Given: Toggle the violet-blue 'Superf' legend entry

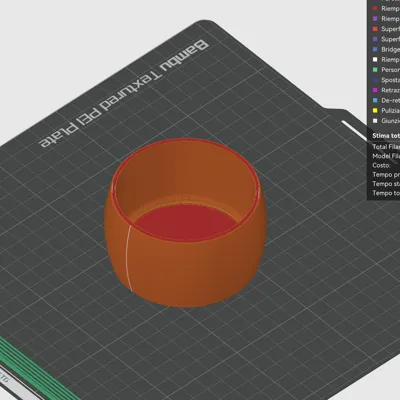Looking at the screenshot, I should 386,39.
